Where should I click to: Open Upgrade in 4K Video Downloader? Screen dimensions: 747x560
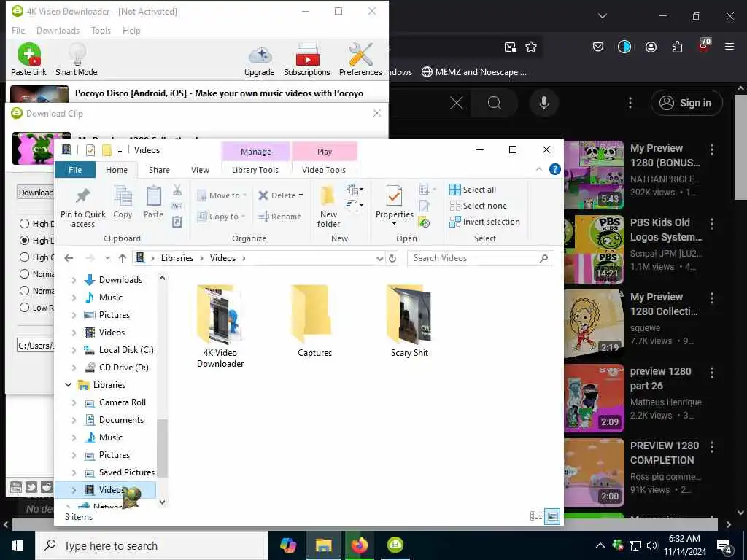tap(259, 60)
